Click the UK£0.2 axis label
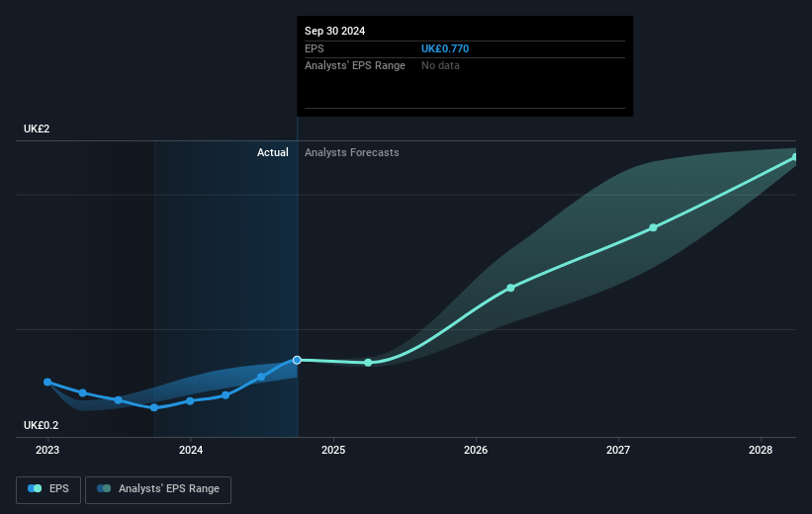This screenshot has width=812, height=514. 41,425
